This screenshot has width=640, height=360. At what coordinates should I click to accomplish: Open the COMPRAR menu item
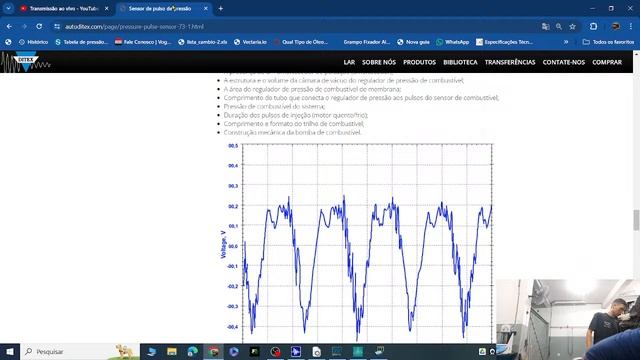pyautogui.click(x=607, y=62)
